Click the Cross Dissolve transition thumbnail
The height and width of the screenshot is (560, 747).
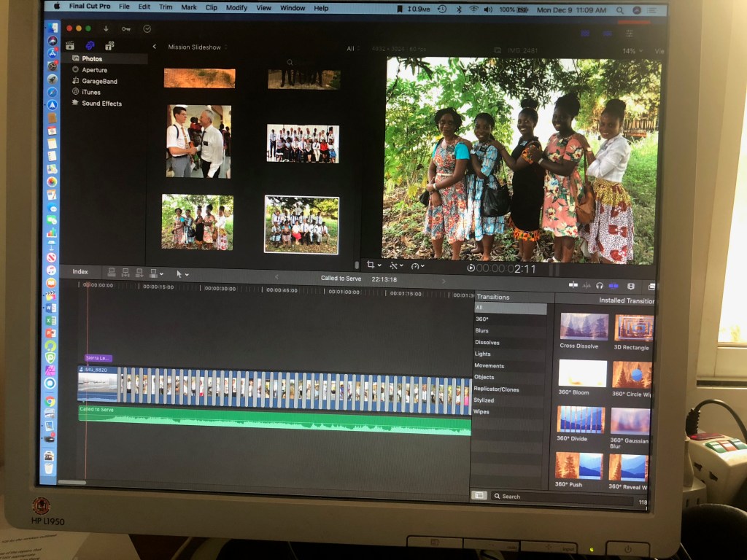coord(583,327)
